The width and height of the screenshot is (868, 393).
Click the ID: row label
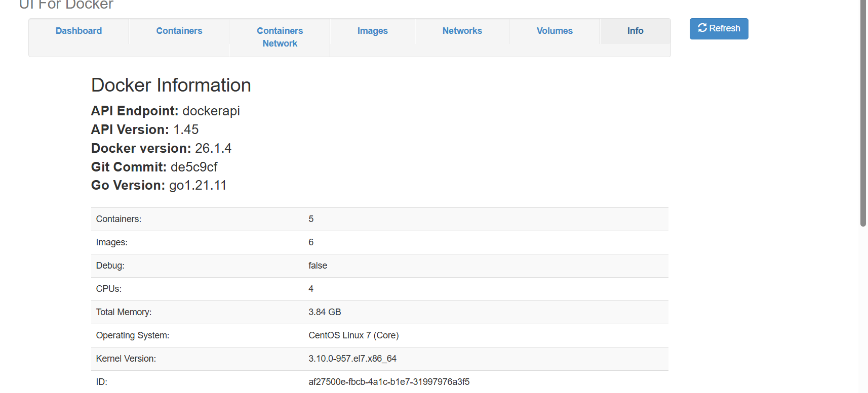tap(102, 382)
